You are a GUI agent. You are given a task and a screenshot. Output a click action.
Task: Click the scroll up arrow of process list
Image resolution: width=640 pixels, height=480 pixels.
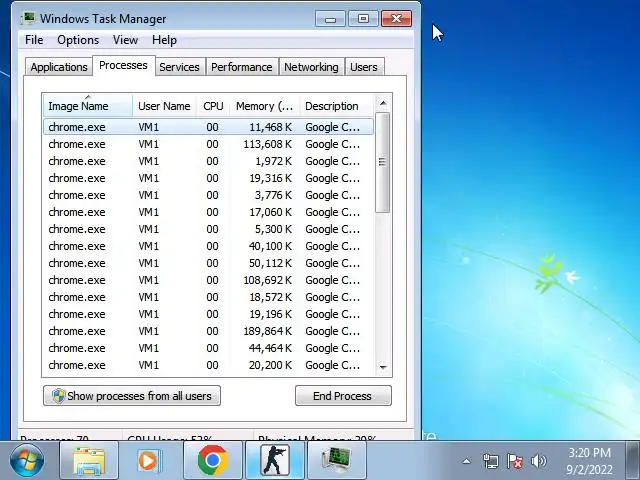tap(383, 103)
